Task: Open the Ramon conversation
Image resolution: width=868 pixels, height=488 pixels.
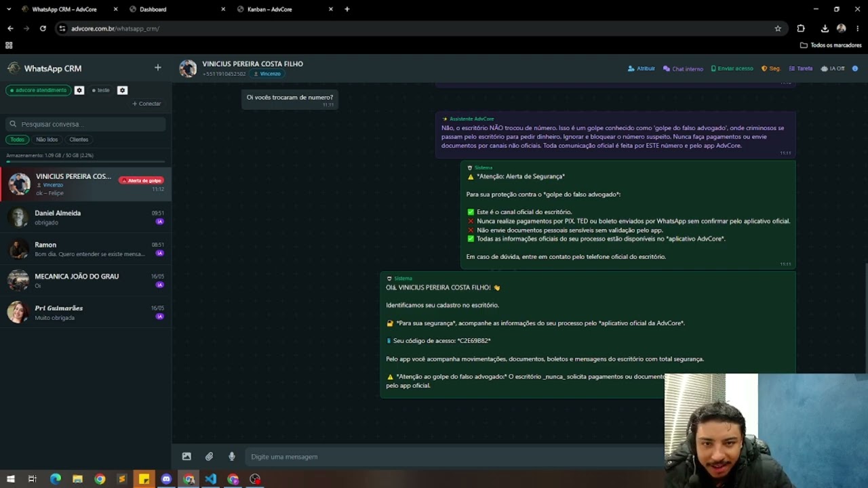Action: (x=85, y=249)
